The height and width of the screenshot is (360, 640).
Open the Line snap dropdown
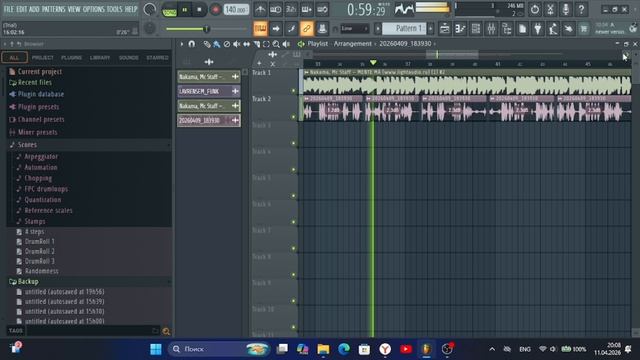tap(355, 29)
